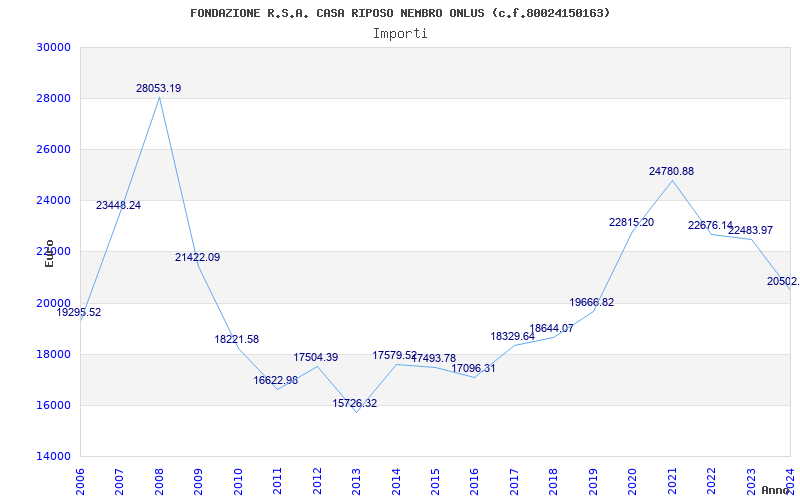Select the 19295.52 data label
The height and width of the screenshot is (500, 800).
[x=79, y=313]
